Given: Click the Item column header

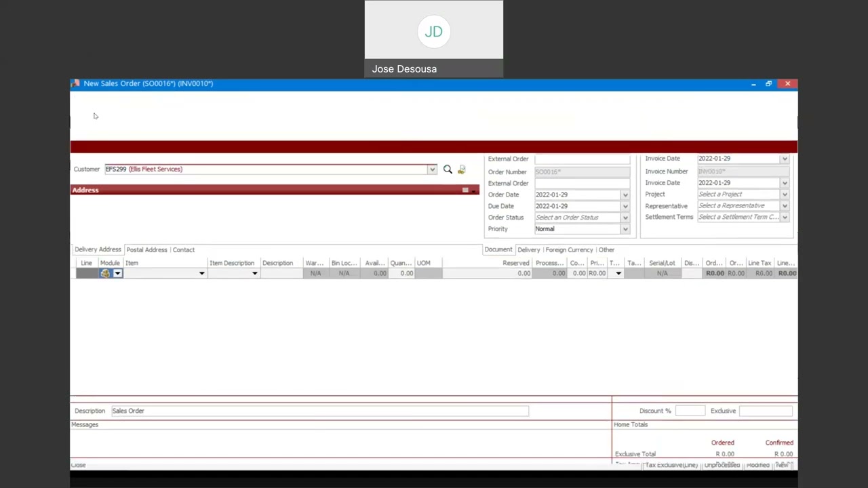Looking at the screenshot, I should point(165,263).
